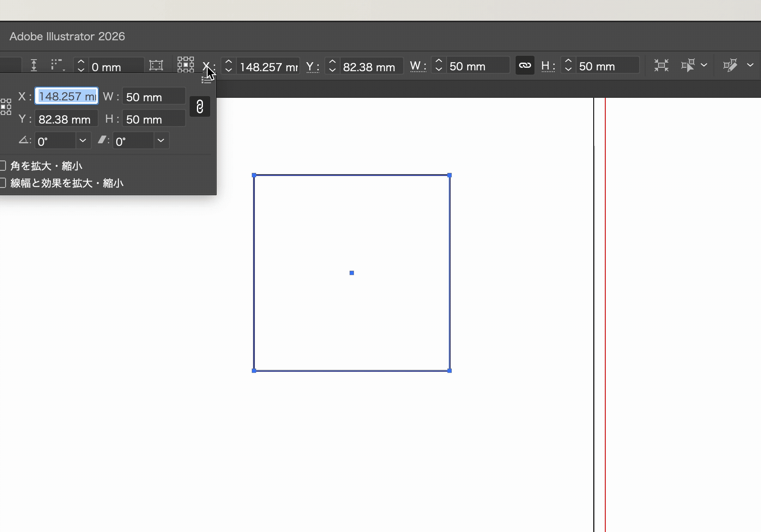Click the H label link in control bar

pyautogui.click(x=548, y=66)
